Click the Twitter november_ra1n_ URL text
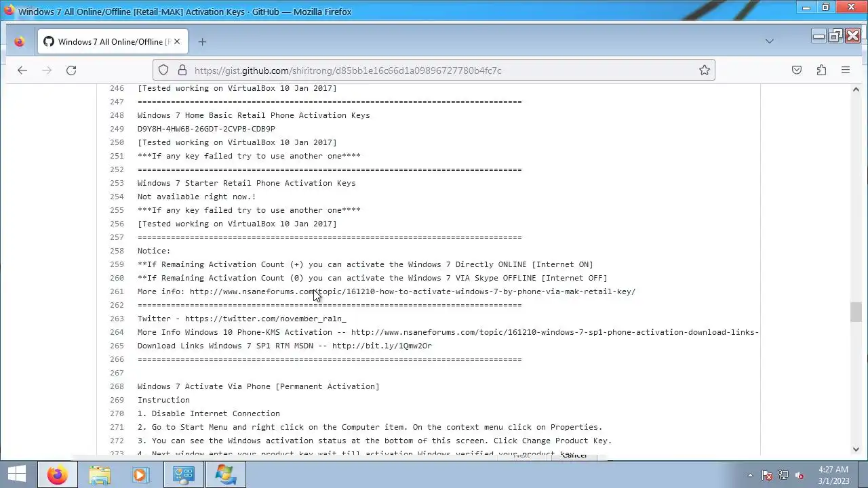The image size is (868, 488). point(265,319)
